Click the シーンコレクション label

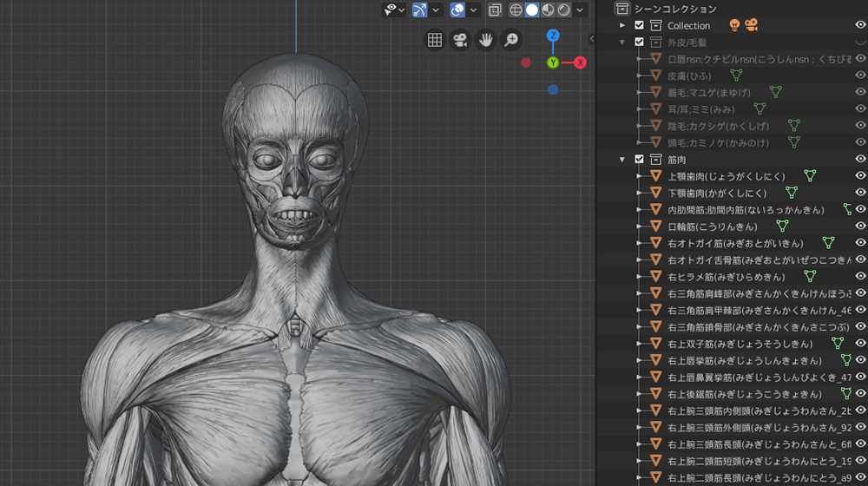click(674, 9)
